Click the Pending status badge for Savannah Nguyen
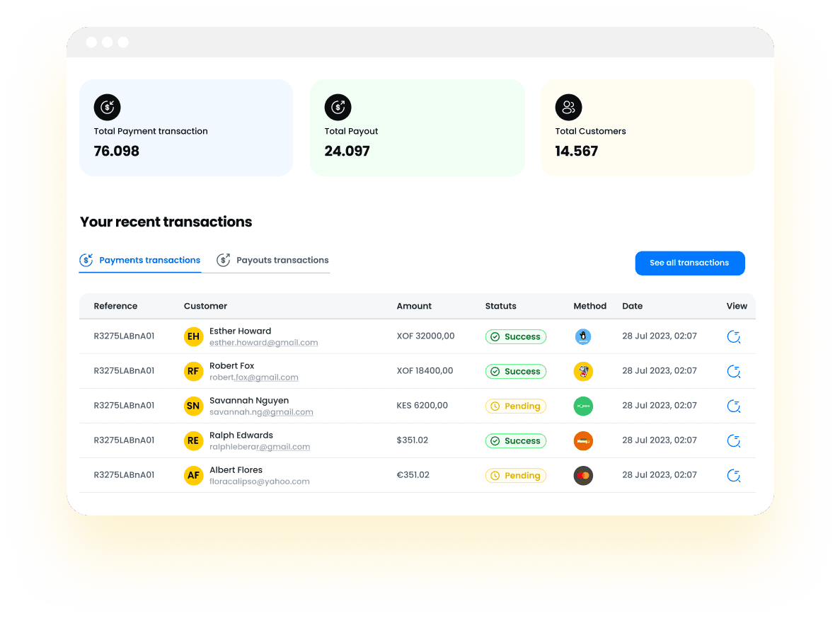This screenshot has width=840, height=621. pos(516,406)
